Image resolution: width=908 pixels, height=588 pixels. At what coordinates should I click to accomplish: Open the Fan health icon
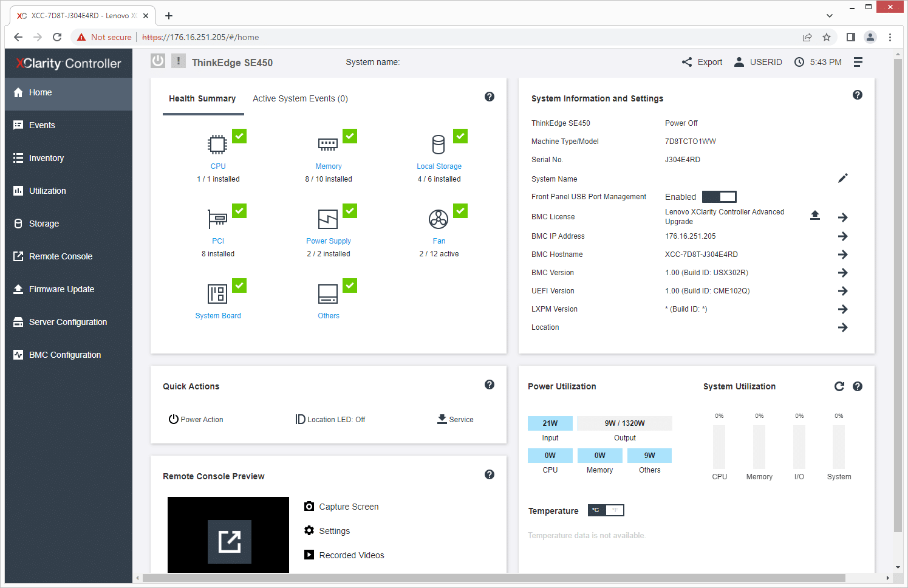pyautogui.click(x=439, y=219)
